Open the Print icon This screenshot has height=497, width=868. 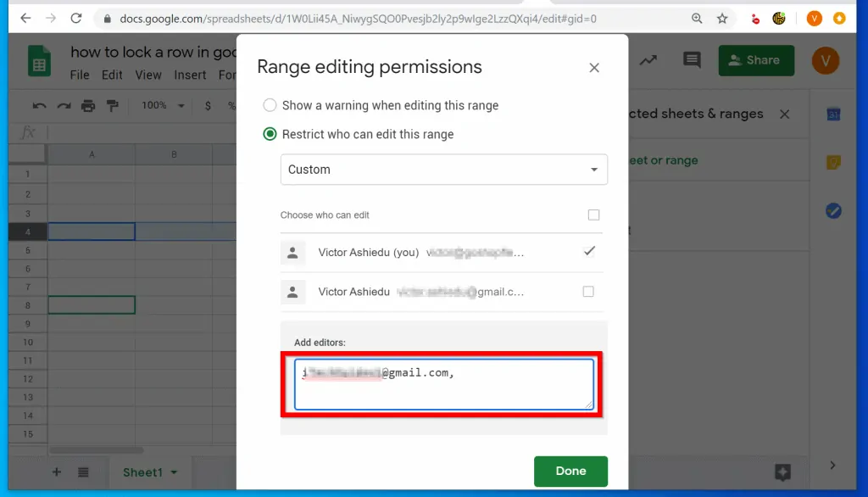point(88,106)
